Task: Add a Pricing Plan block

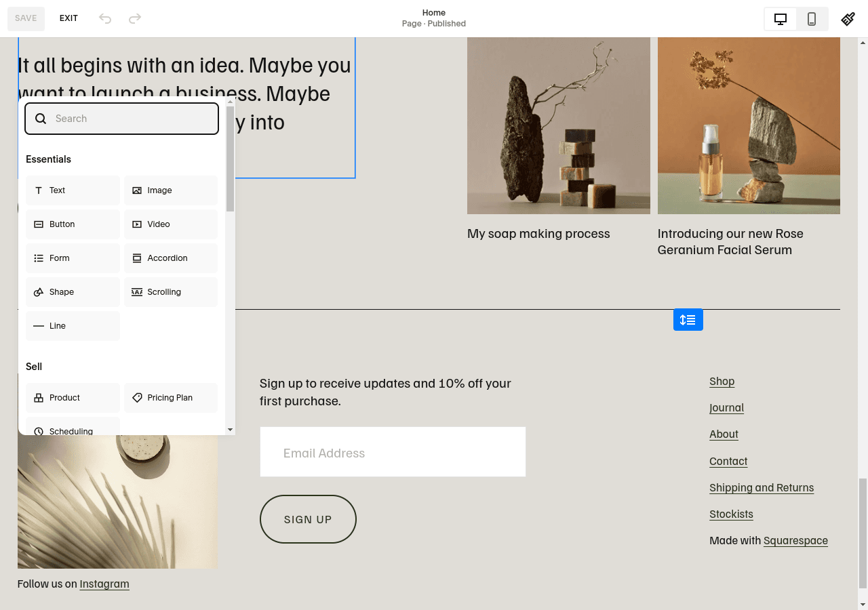Action: click(x=170, y=398)
